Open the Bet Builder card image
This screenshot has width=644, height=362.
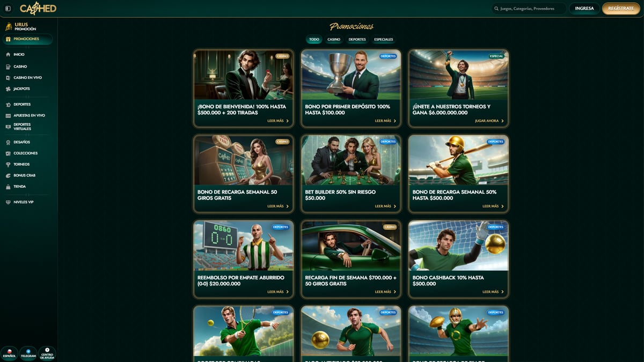point(351,160)
